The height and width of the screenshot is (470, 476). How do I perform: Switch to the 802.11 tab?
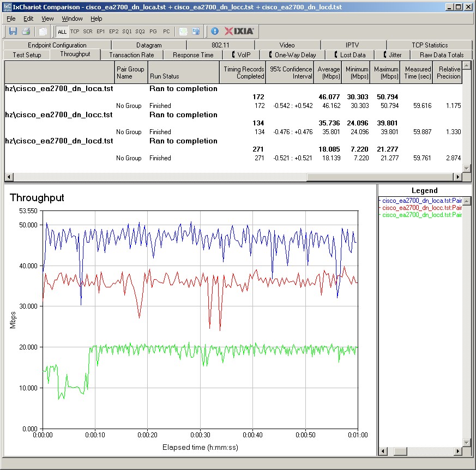point(220,45)
